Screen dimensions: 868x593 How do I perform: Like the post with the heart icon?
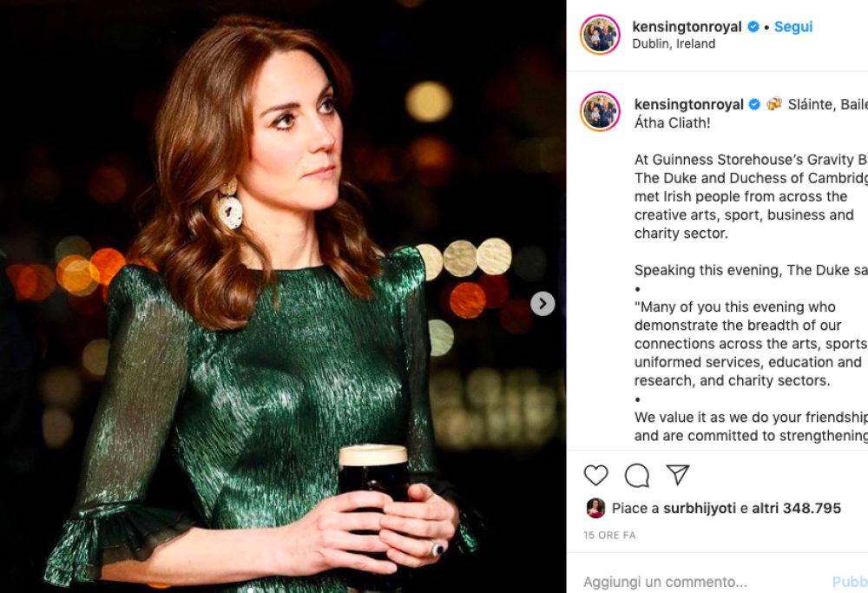pos(595,475)
